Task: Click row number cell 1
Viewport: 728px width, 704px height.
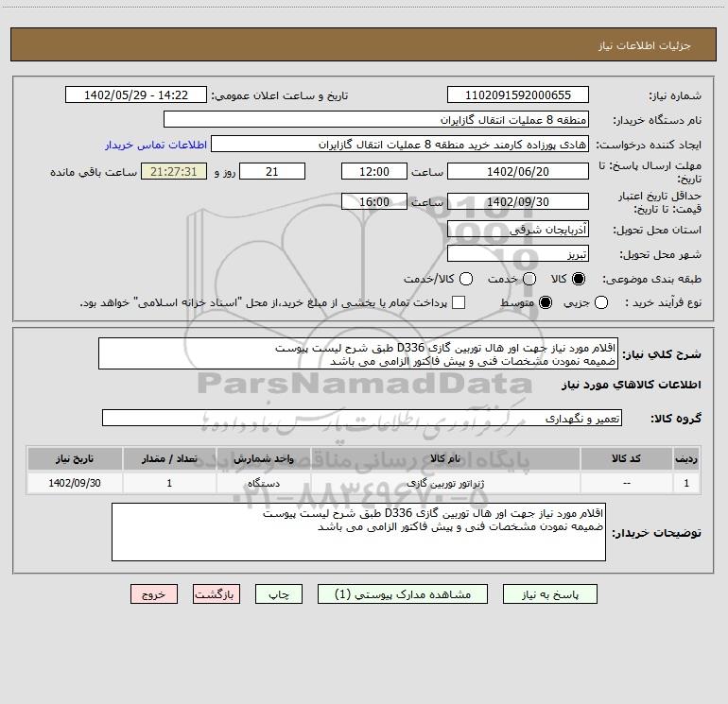Action: (686, 483)
